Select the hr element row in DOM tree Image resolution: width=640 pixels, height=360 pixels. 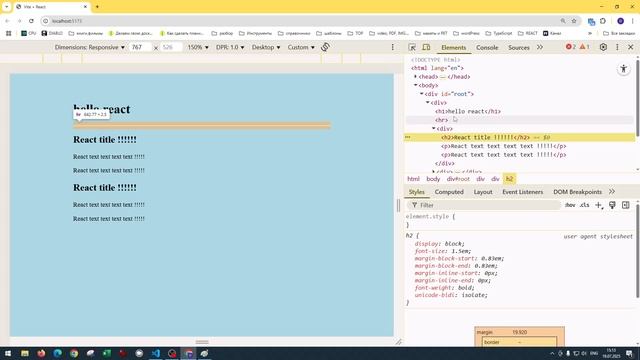click(x=520, y=120)
